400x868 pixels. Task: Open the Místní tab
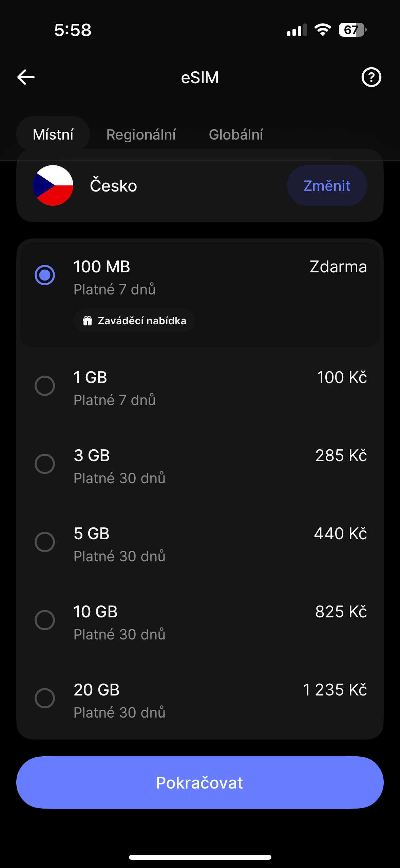point(53,134)
